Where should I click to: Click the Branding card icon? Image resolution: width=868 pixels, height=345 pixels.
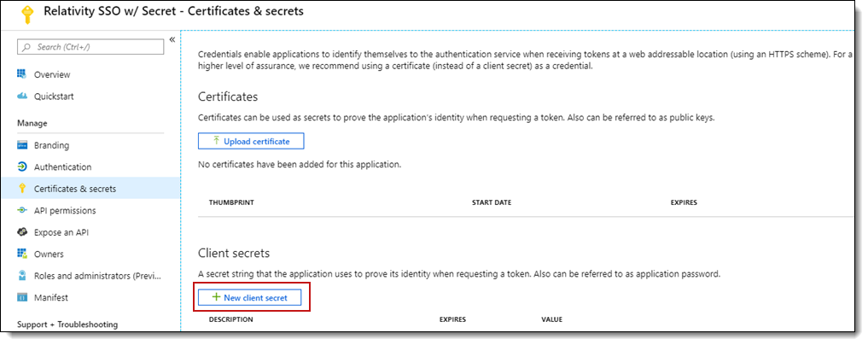22,145
